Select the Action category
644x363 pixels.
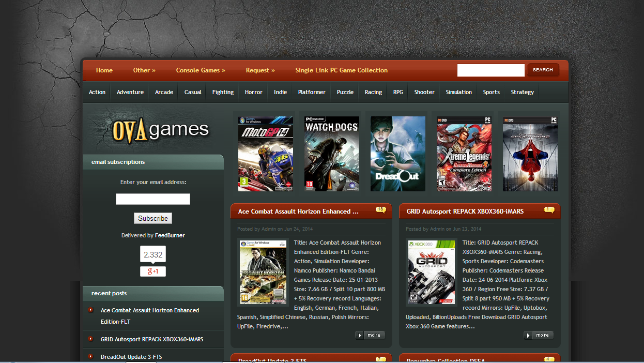pos(97,92)
